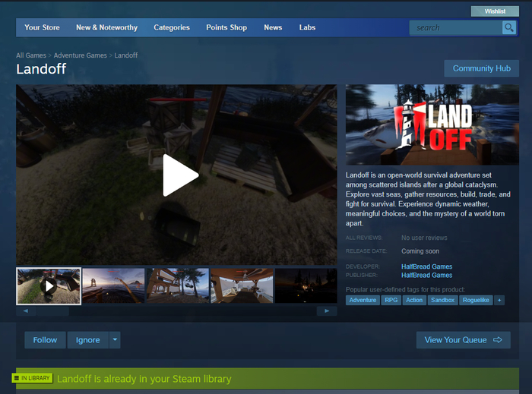Select the trailer video thumbnail

point(49,286)
